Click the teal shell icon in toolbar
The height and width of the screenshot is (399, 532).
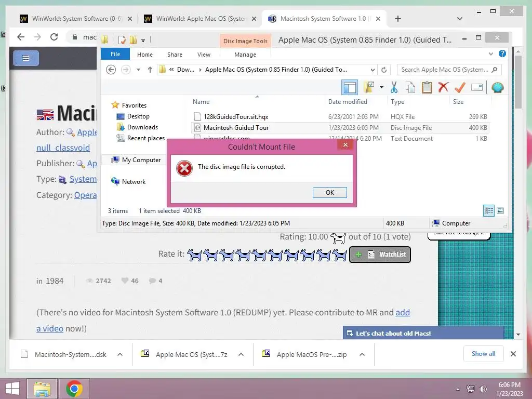click(x=497, y=87)
